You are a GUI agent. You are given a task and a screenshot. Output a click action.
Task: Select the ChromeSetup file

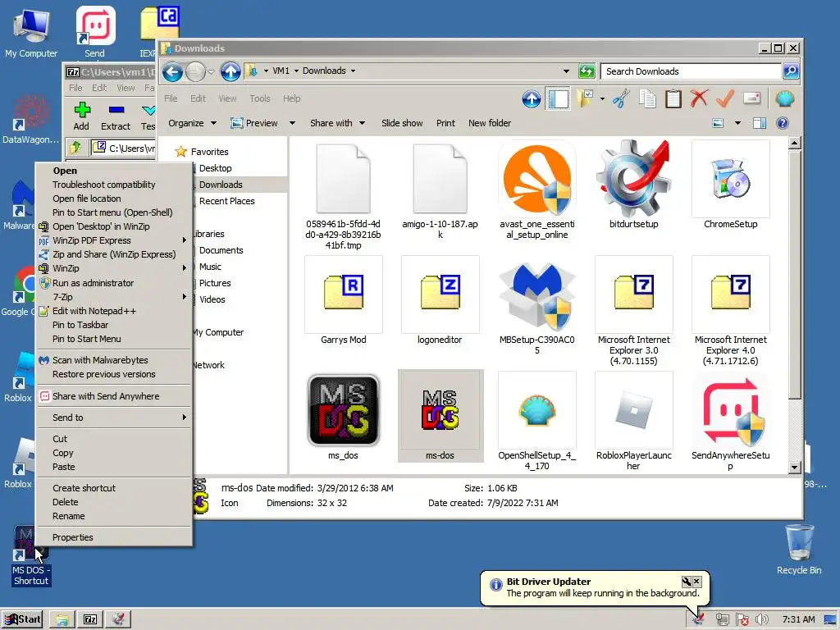pos(730,186)
